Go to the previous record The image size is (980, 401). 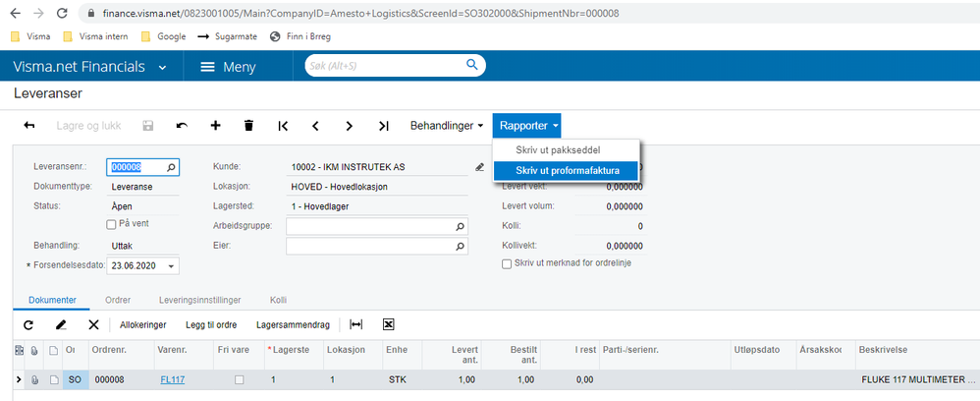[x=315, y=126]
